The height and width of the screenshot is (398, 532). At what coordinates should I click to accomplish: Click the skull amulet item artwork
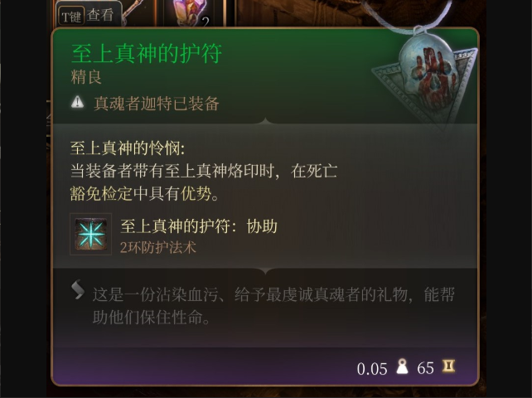[x=425, y=77]
